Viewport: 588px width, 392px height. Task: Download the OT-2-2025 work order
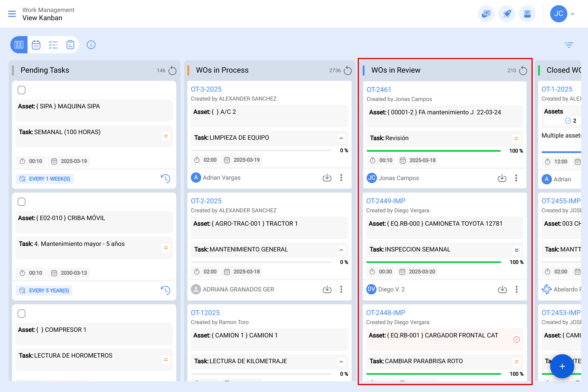click(327, 289)
